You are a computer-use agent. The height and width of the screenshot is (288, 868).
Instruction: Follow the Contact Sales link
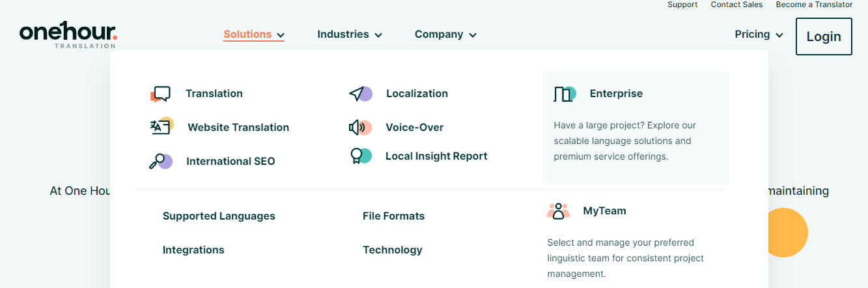tap(736, 5)
